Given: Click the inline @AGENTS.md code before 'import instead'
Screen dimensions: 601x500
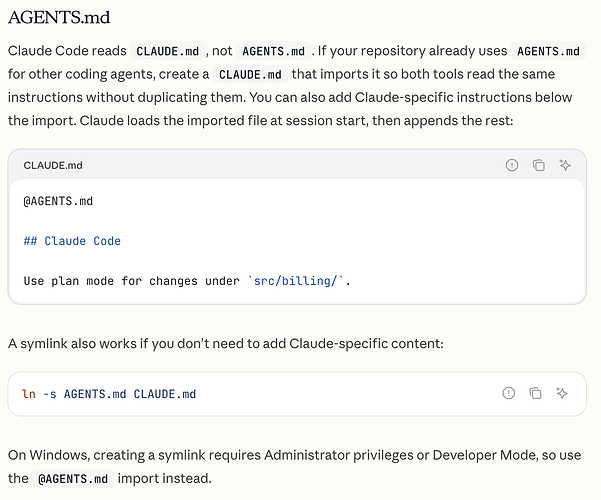Looking at the screenshot, I should click(x=73, y=479).
